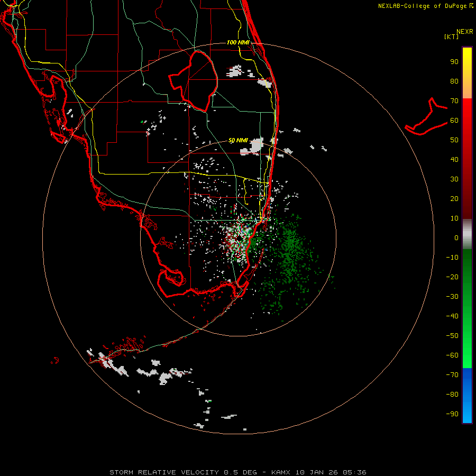The image size is (476, 476).
Task: Click the 40 value on the velocity scale
Action: (454, 159)
